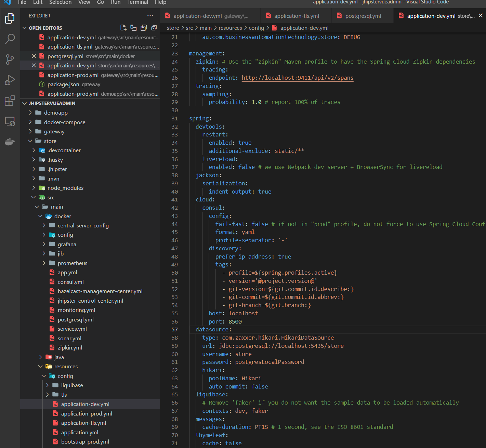Follow the localhost:9411 zipkin endpoint link
The width and height of the screenshot is (486, 448).
(x=298, y=78)
